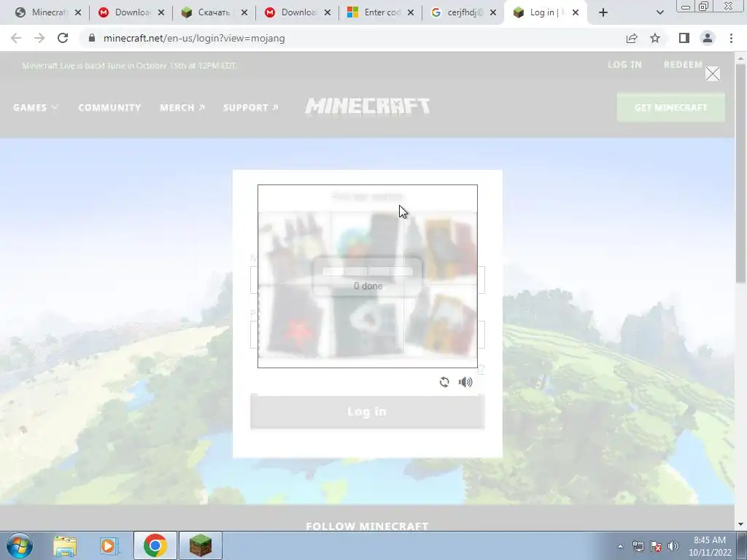Open the Chrome side panel
This screenshot has width=747, height=560.
point(684,38)
